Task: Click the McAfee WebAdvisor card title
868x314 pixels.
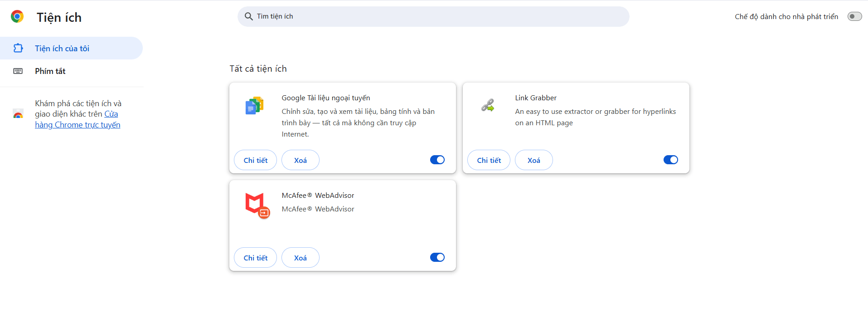Action: [x=318, y=195]
